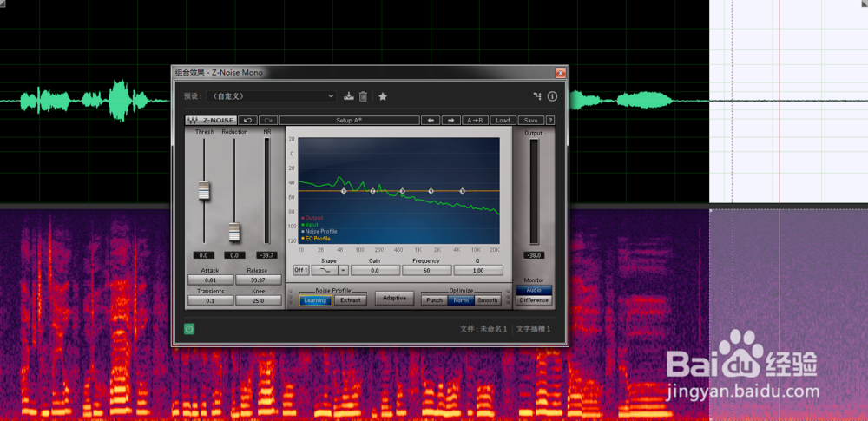Click the Reduction value field
Viewport: 868px width, 421px height.
click(234, 255)
